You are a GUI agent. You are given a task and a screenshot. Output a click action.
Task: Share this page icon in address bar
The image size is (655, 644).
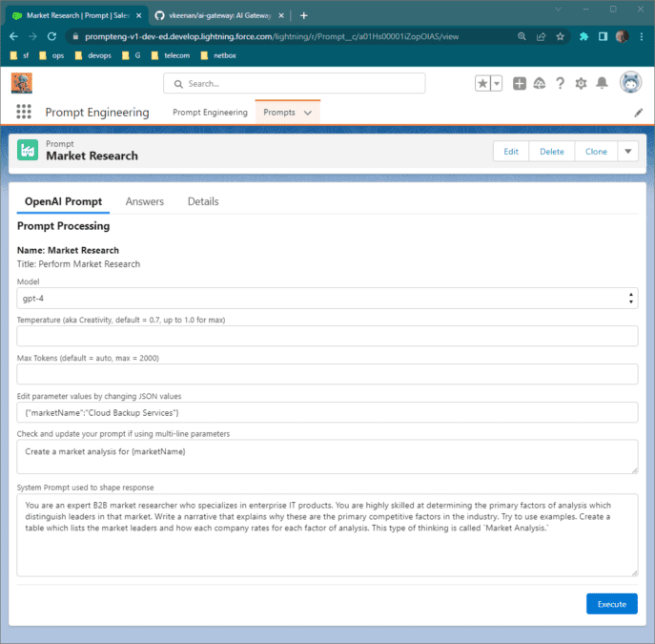pos(541,37)
